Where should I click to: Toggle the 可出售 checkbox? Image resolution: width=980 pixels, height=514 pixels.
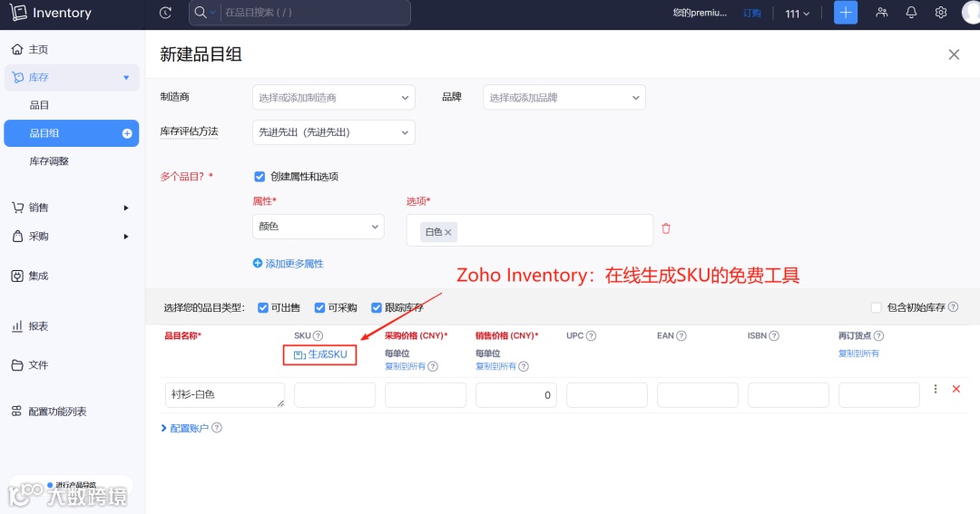point(263,308)
